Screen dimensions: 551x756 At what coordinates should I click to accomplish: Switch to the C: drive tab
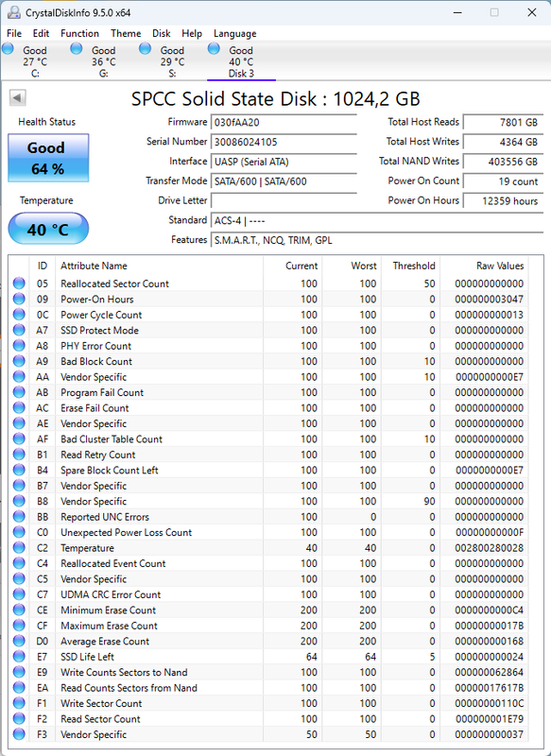click(35, 61)
